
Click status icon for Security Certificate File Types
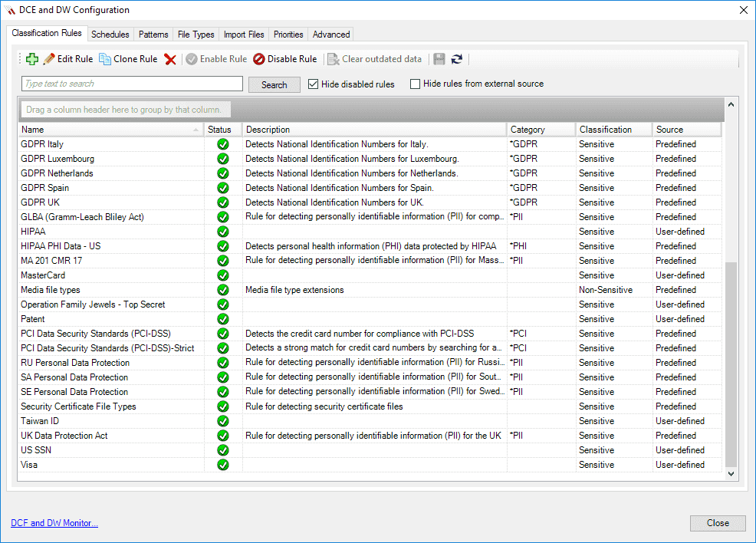click(223, 406)
